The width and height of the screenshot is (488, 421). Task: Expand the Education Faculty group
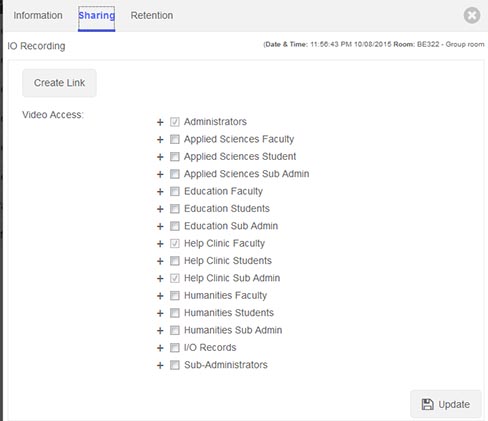160,192
